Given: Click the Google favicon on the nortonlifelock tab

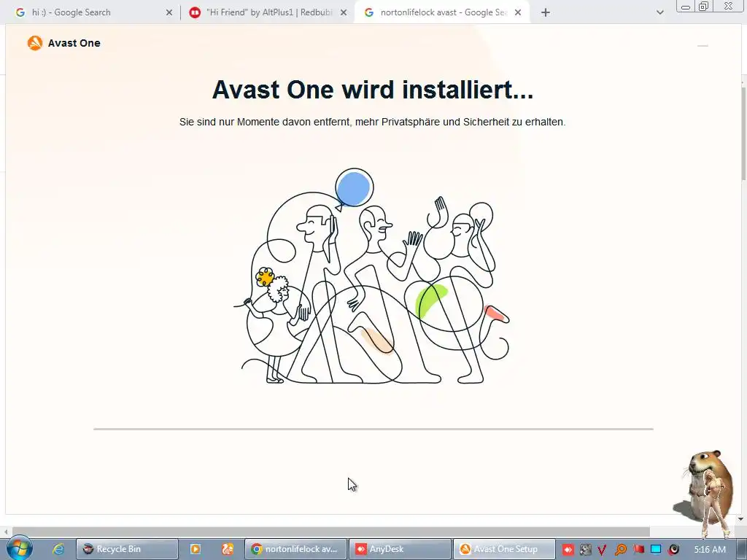Looking at the screenshot, I should coord(368,12).
